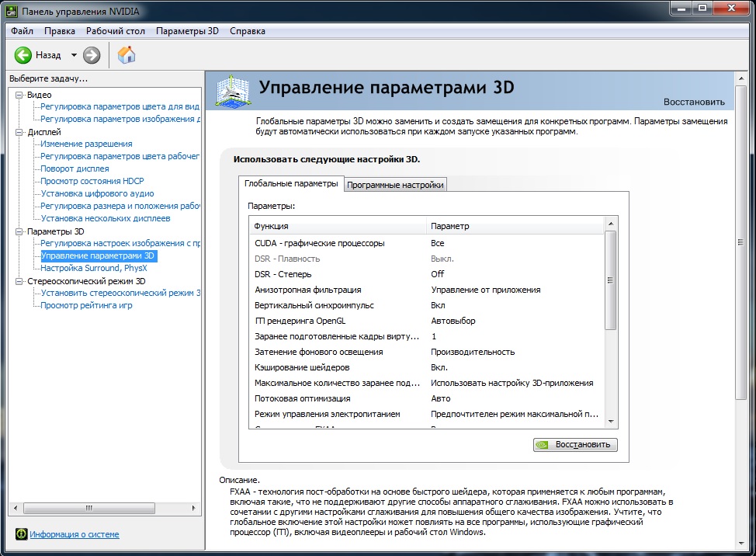Click the System Information icon at bottom left
Viewport: 756px width, 556px height.
click(21, 533)
